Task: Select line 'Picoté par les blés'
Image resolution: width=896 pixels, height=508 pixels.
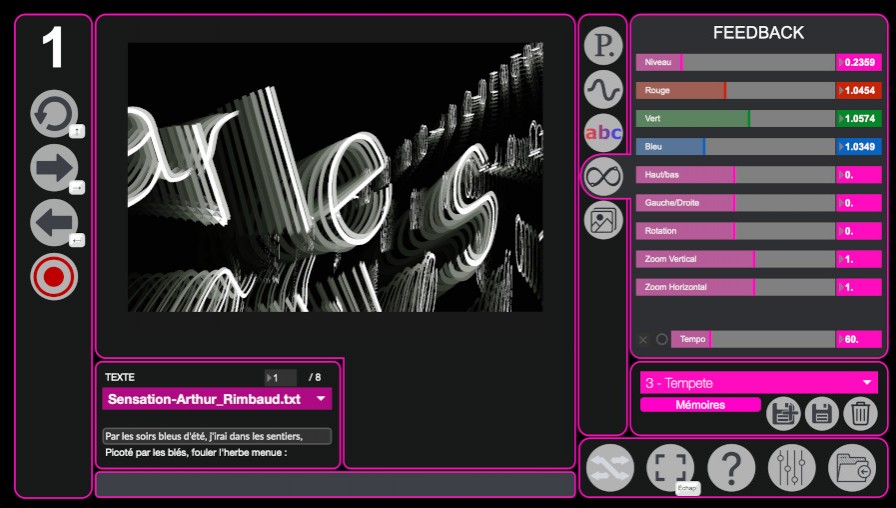Action: (196, 453)
